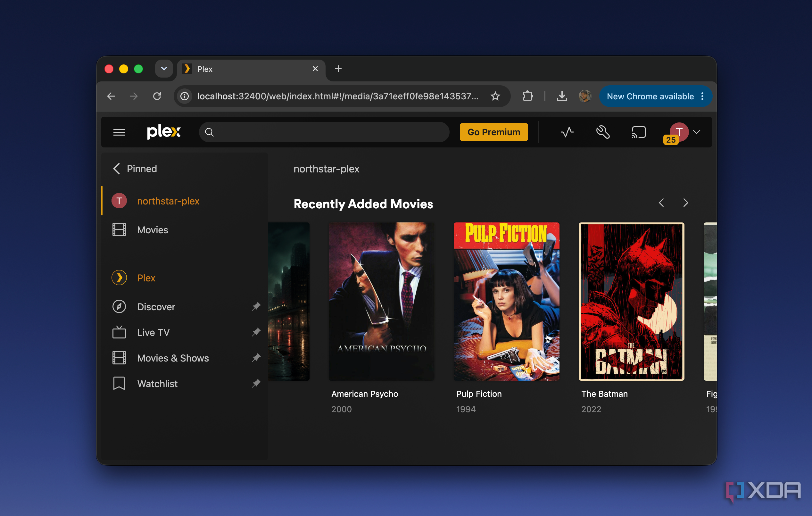
Task: Toggle the pin for Live TV
Action: click(x=256, y=332)
